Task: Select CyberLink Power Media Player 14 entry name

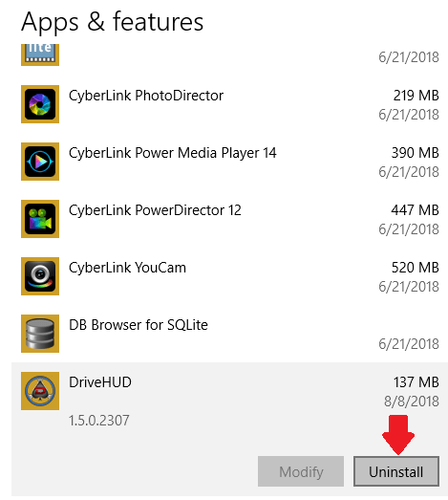Action: 172,153
